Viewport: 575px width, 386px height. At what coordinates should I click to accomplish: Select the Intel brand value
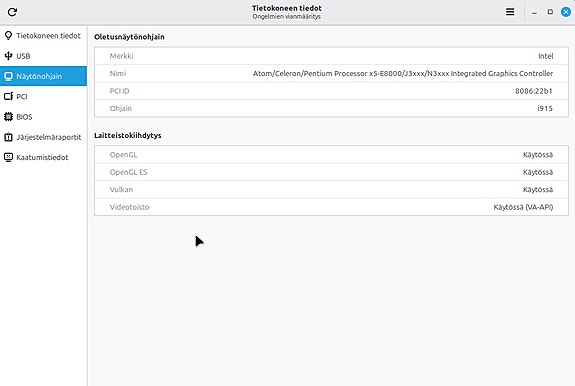pos(545,56)
